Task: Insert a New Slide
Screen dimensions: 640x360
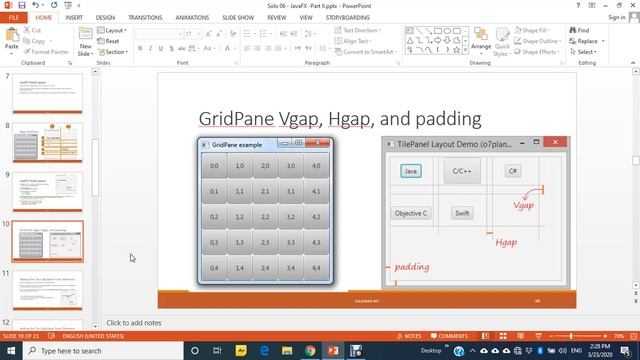Action: (86, 42)
